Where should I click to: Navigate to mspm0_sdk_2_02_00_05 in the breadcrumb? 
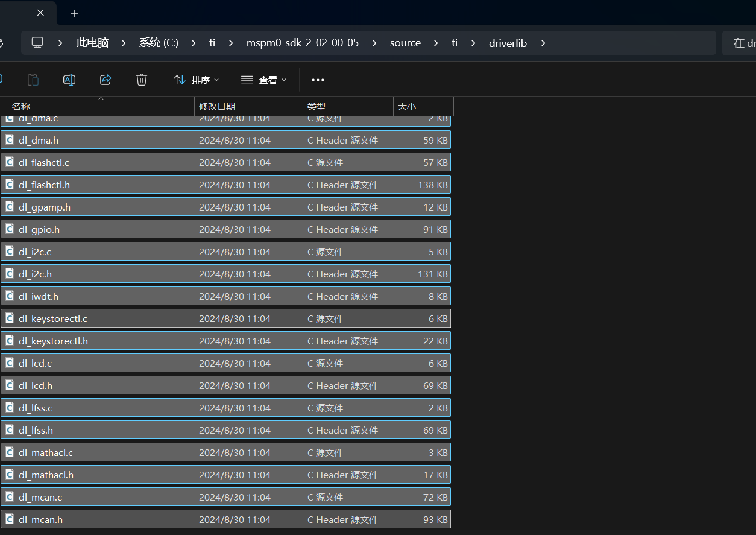(302, 43)
